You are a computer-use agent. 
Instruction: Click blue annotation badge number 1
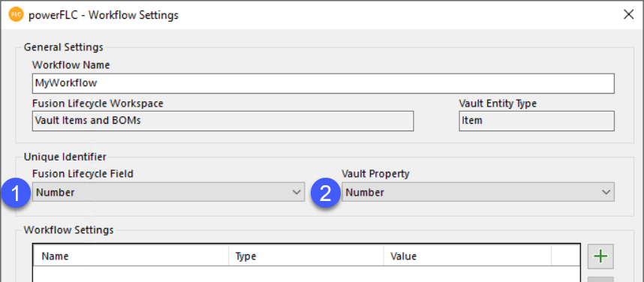pos(16,193)
